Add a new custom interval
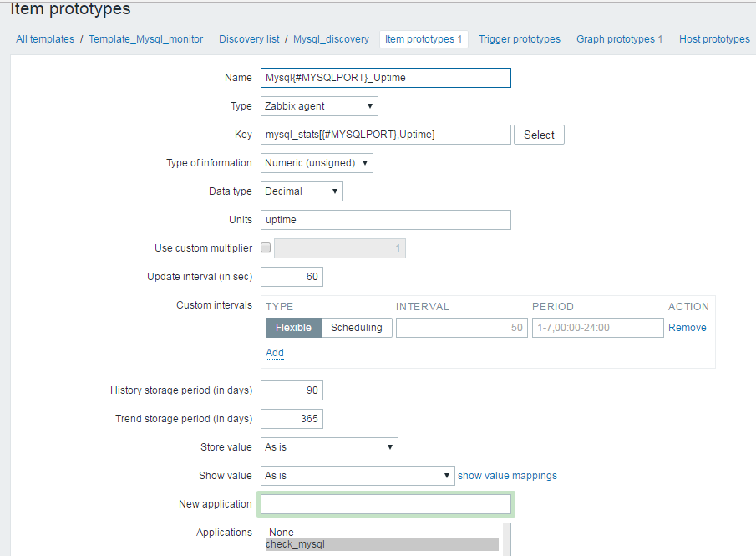 (274, 353)
